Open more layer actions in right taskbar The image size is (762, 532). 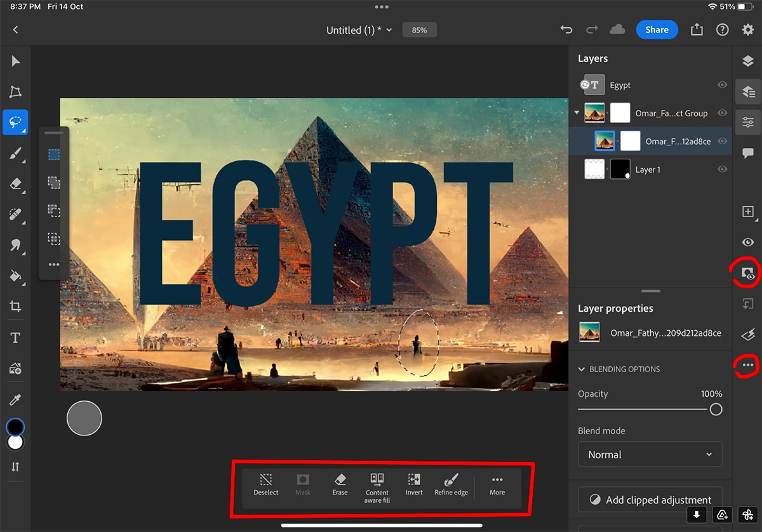click(x=748, y=365)
